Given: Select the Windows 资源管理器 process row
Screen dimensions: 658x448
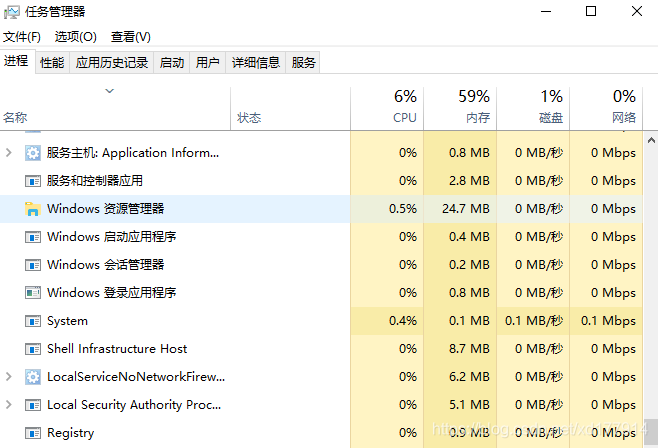Looking at the screenshot, I should pos(321,209).
